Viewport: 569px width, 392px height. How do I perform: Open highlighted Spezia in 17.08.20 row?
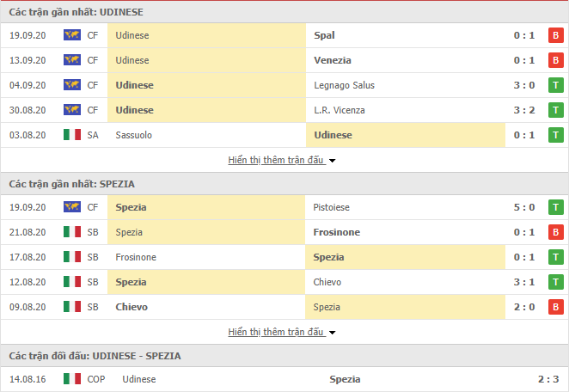point(328,257)
